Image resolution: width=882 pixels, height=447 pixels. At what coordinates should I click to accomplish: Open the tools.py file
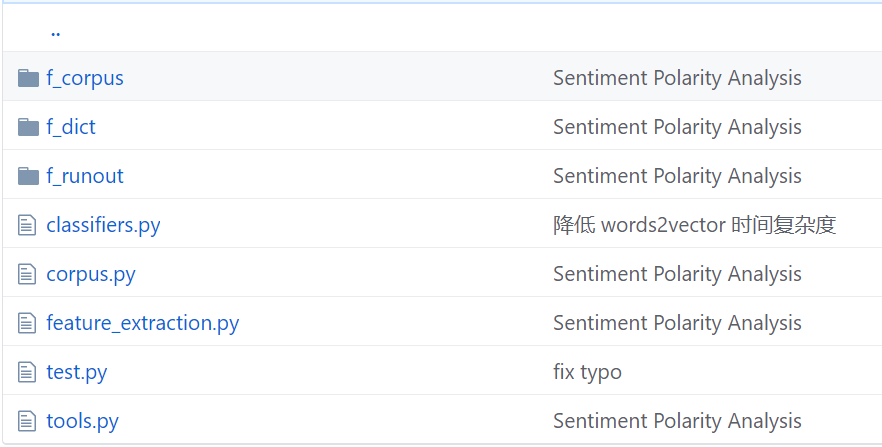(x=82, y=421)
